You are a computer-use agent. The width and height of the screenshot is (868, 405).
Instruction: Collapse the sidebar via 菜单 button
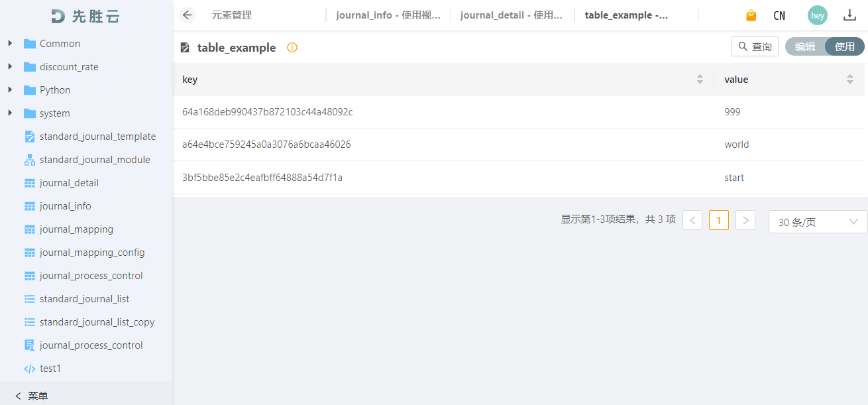point(31,396)
